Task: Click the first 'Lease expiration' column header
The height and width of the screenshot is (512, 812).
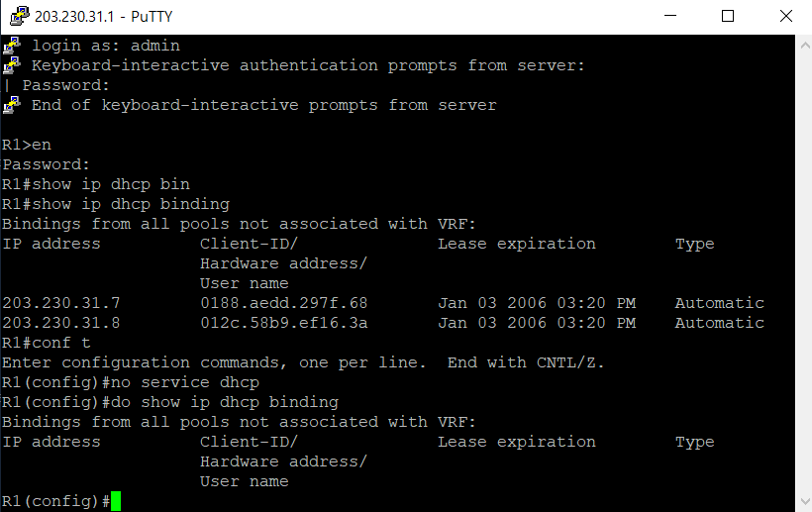Action: [x=517, y=244]
